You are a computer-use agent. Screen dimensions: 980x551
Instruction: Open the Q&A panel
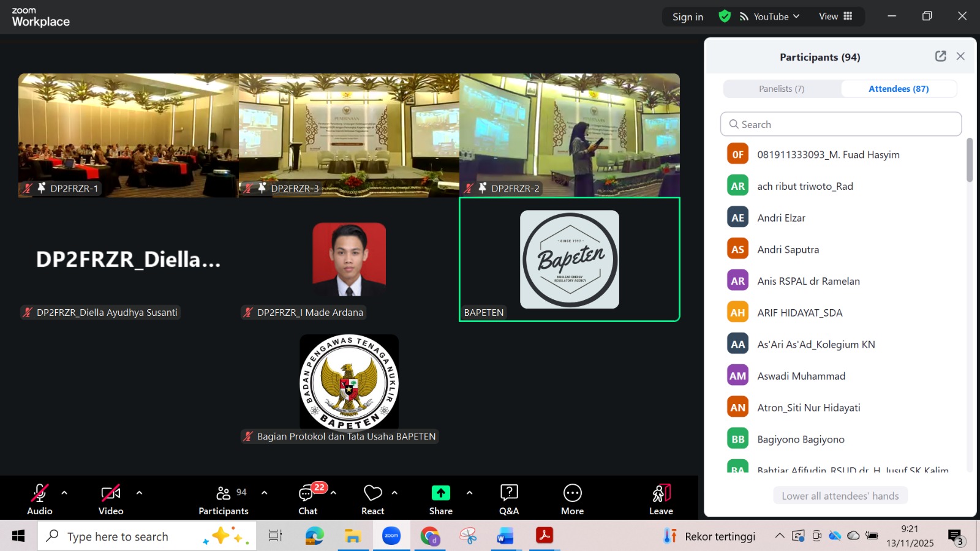(508, 498)
